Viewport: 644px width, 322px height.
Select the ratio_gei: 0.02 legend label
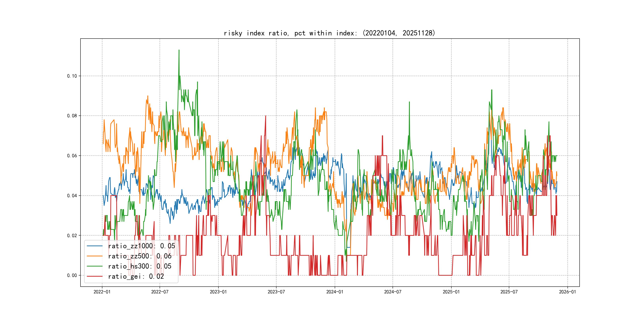click(x=136, y=276)
